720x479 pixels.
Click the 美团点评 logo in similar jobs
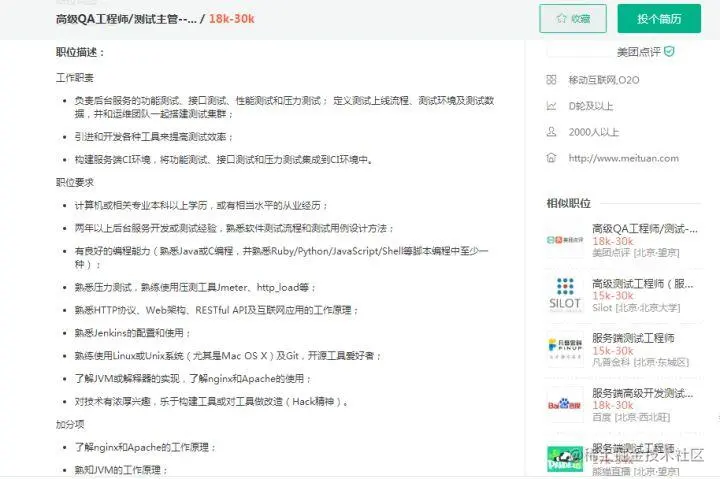click(565, 240)
